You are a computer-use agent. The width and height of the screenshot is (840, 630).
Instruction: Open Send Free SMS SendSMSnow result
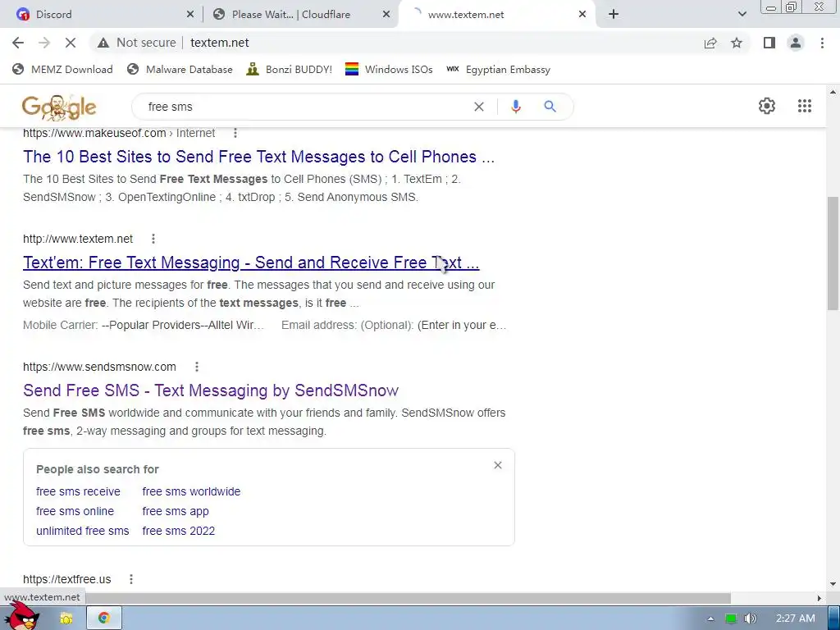click(211, 390)
